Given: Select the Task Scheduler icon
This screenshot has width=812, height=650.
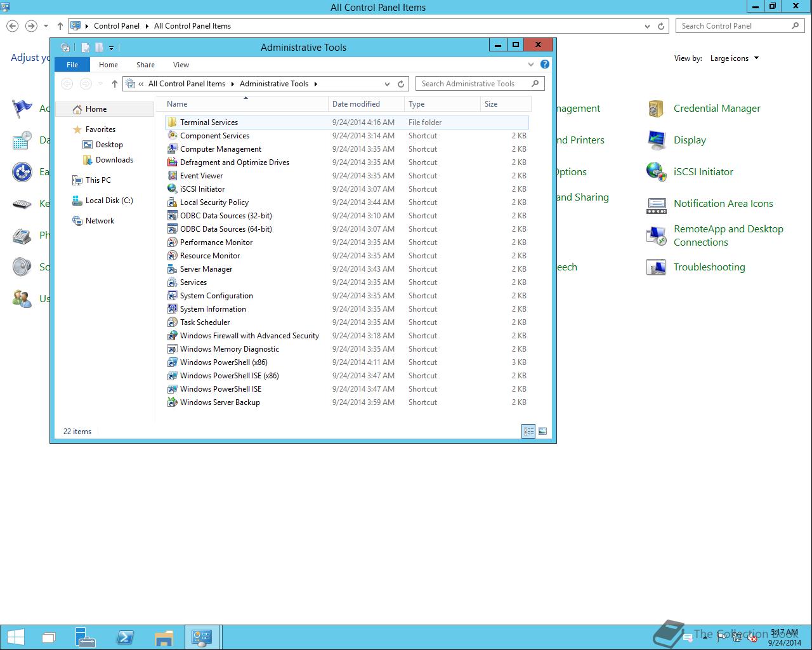Looking at the screenshot, I should (172, 322).
